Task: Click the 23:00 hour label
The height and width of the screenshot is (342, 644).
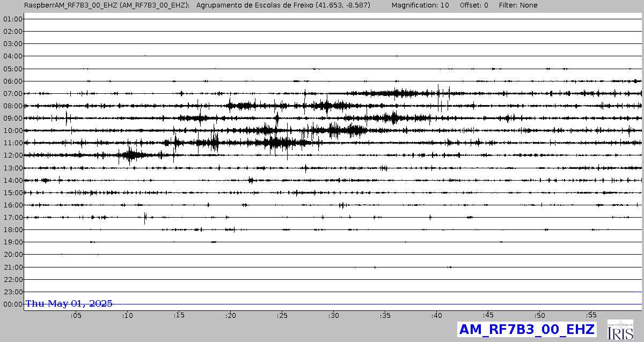Action: pos(13,292)
